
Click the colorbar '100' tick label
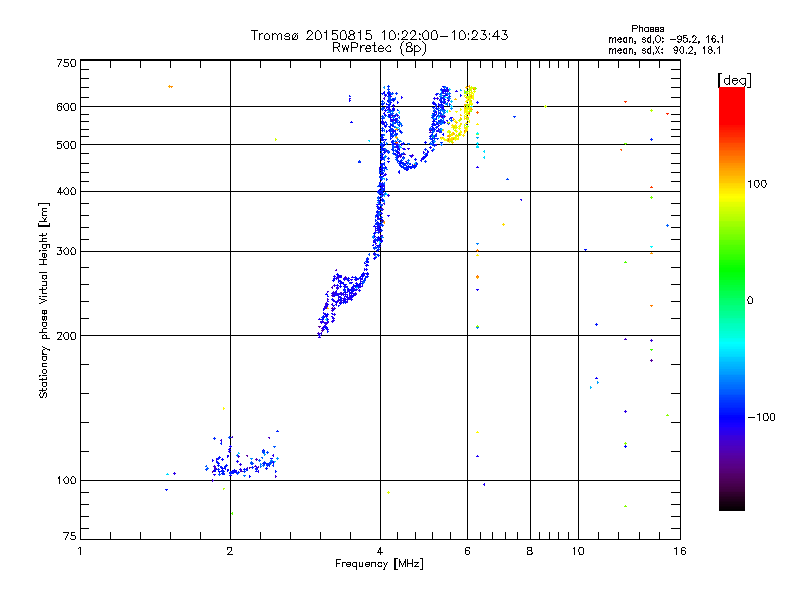[757, 184]
